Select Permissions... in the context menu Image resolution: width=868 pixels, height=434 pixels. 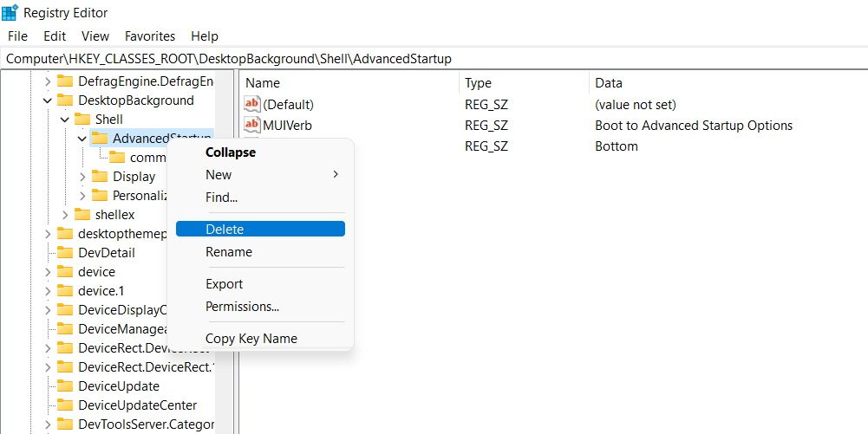click(x=242, y=307)
